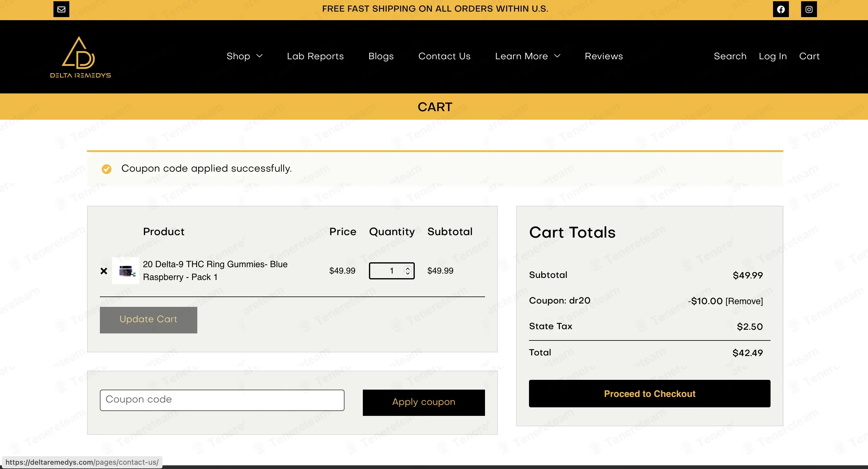Open the Contact Us page
Viewport: 868px width, 469px height.
point(444,56)
